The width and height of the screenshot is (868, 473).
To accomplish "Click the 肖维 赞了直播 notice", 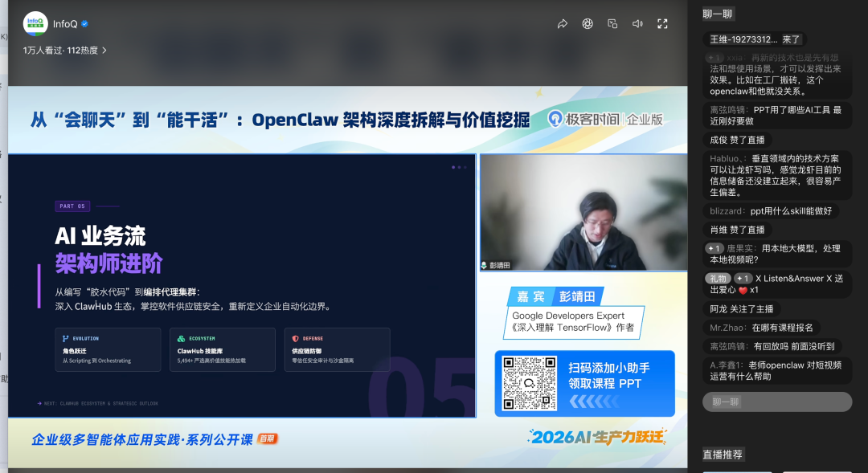I will tap(737, 230).
